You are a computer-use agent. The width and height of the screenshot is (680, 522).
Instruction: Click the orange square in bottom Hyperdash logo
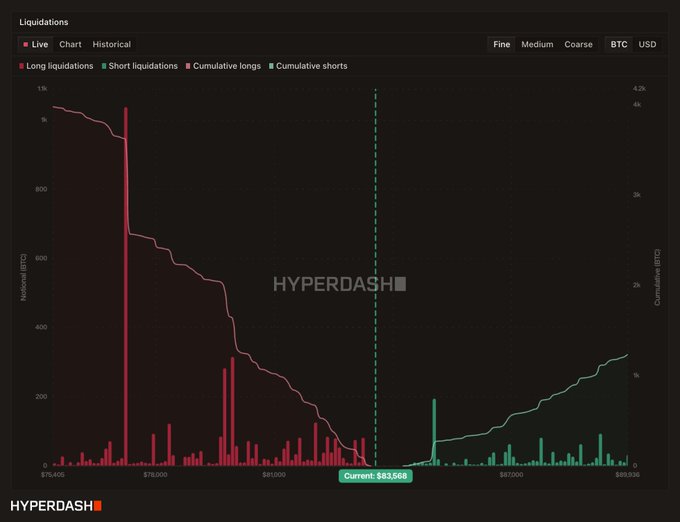tap(98, 506)
